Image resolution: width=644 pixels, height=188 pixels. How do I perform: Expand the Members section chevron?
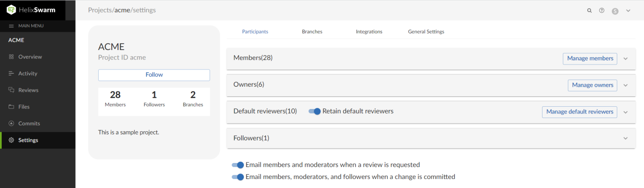(626, 59)
